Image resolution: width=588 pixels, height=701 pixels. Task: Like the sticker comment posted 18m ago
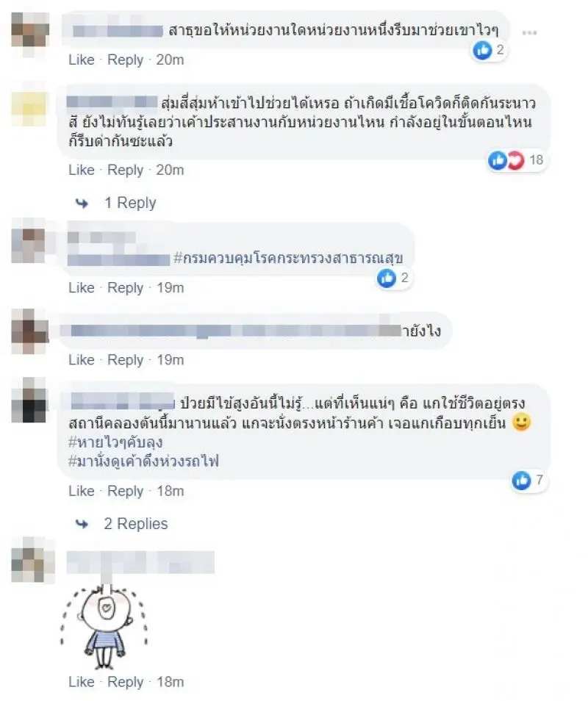point(82,682)
